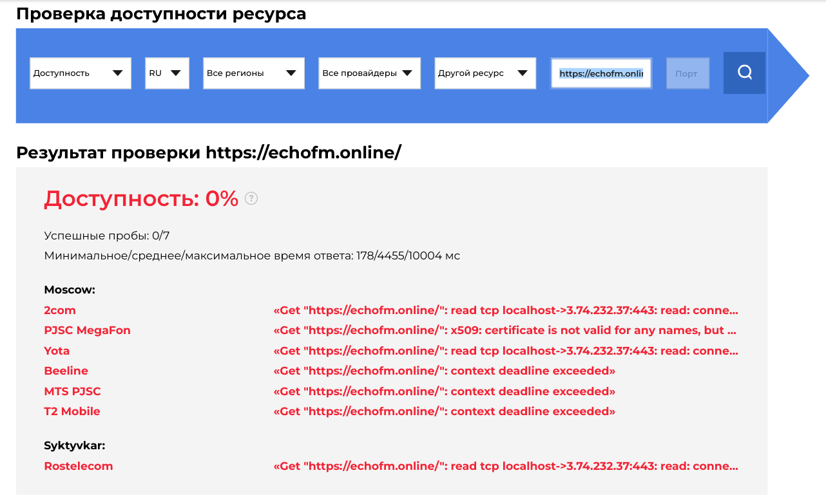Select the T2 Mobile provider

point(72,411)
